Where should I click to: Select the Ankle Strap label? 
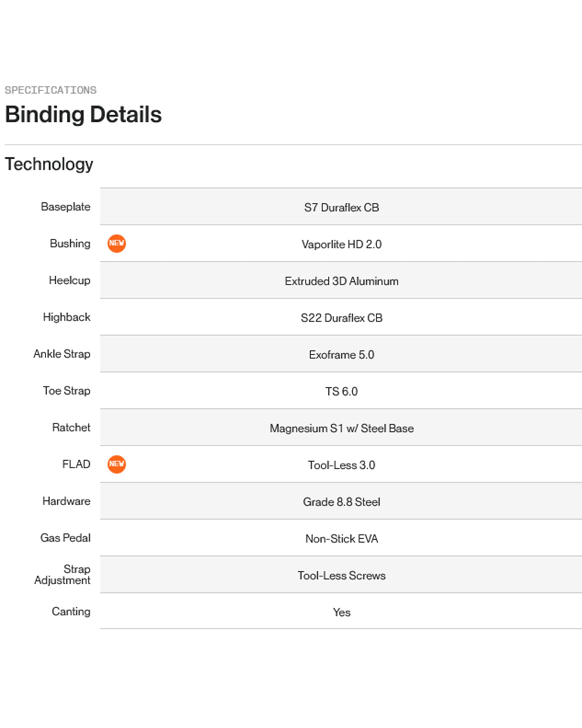coord(62,354)
